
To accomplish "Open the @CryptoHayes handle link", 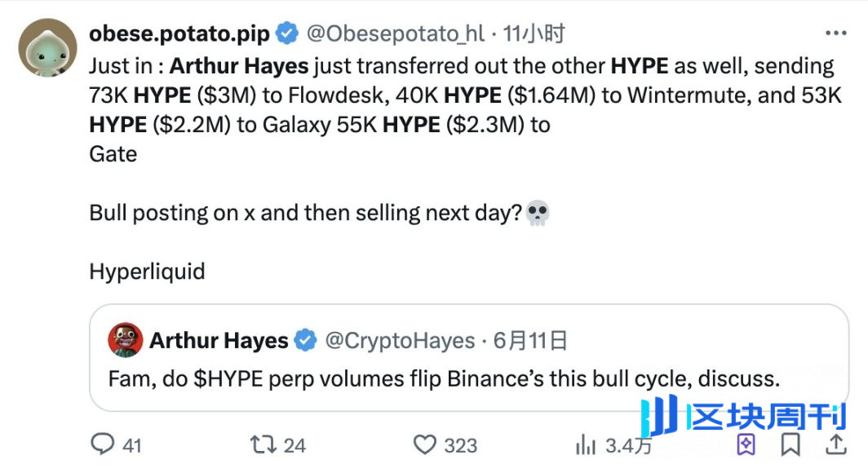I will pos(400,340).
